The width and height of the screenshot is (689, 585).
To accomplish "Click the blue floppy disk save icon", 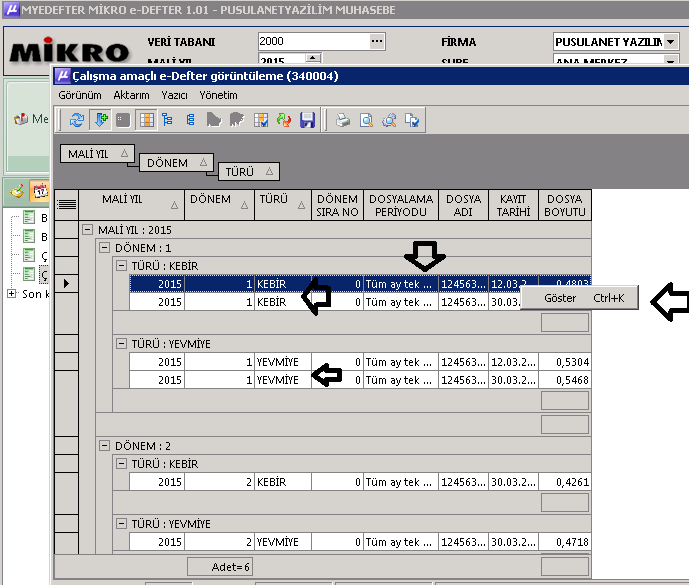I will pos(307,120).
